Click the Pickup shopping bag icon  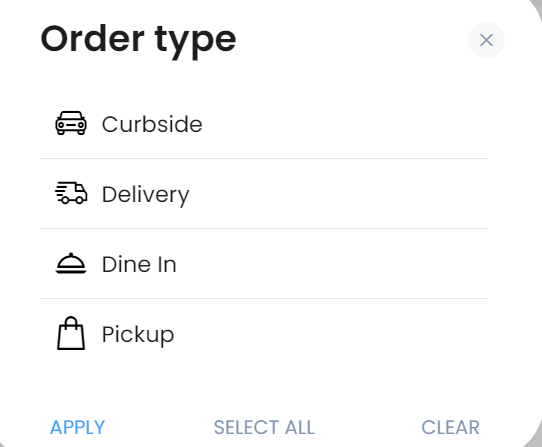pos(71,333)
